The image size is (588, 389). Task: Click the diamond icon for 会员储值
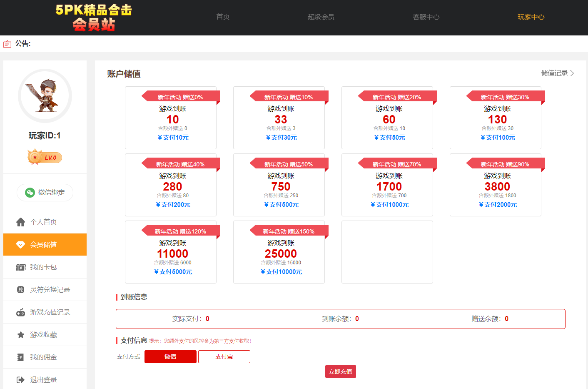pyautogui.click(x=20, y=245)
